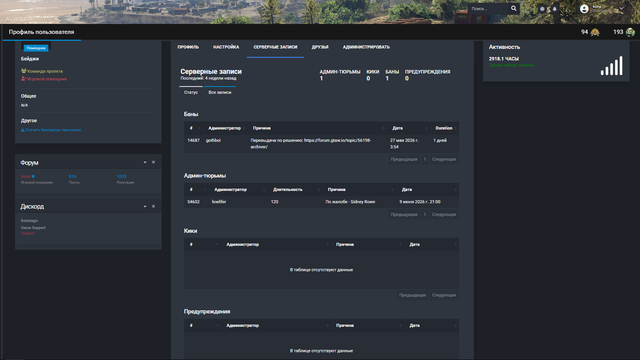Open the Профиль tab
This screenshot has width=640, height=360.
[x=188, y=47]
